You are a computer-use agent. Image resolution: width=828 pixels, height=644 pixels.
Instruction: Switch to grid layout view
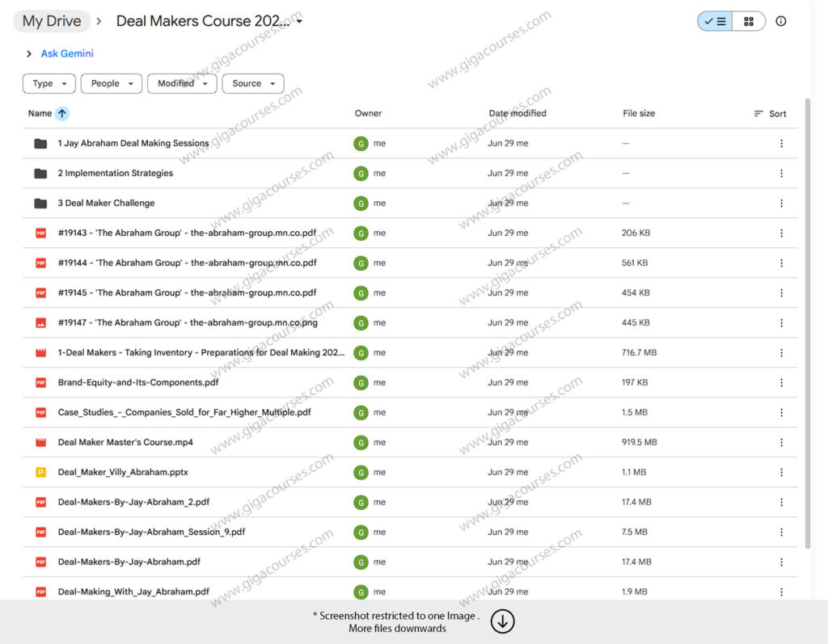748,21
